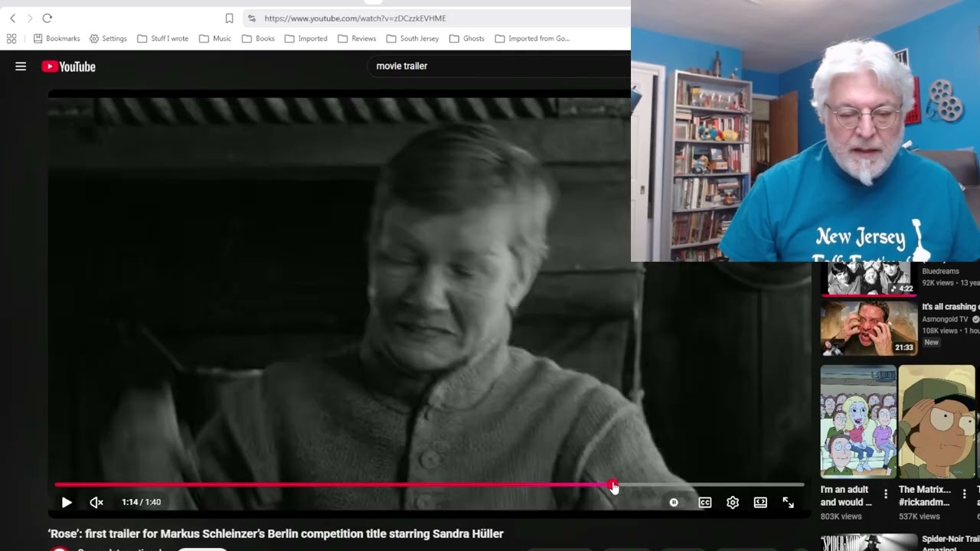
Task: Open the Reviews bookmark folder
Action: click(357, 38)
